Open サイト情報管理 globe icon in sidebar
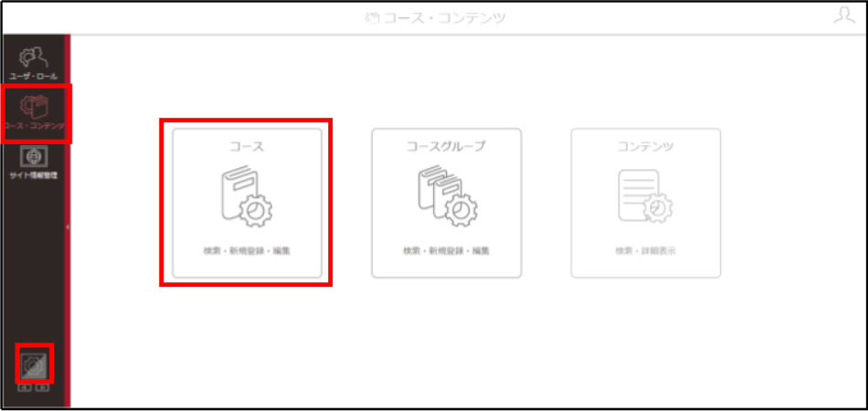 [34, 156]
